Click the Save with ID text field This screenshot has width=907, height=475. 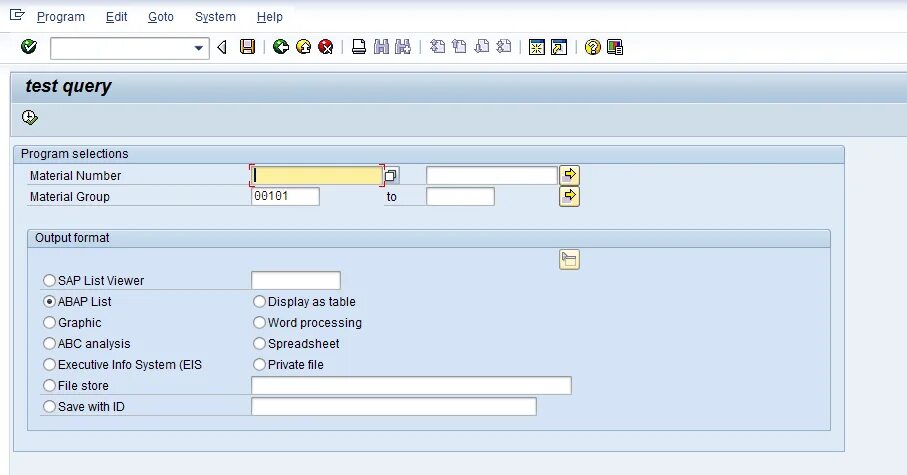394,407
